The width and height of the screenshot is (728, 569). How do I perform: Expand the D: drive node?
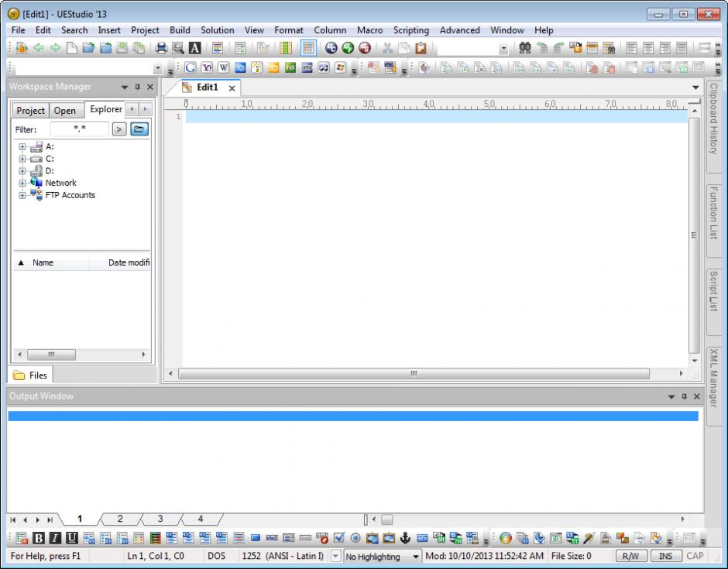coord(22,171)
